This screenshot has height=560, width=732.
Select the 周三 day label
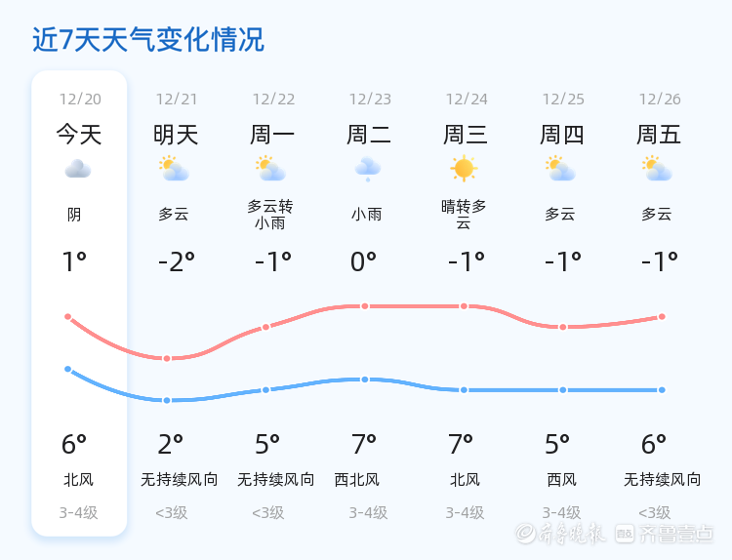click(466, 134)
